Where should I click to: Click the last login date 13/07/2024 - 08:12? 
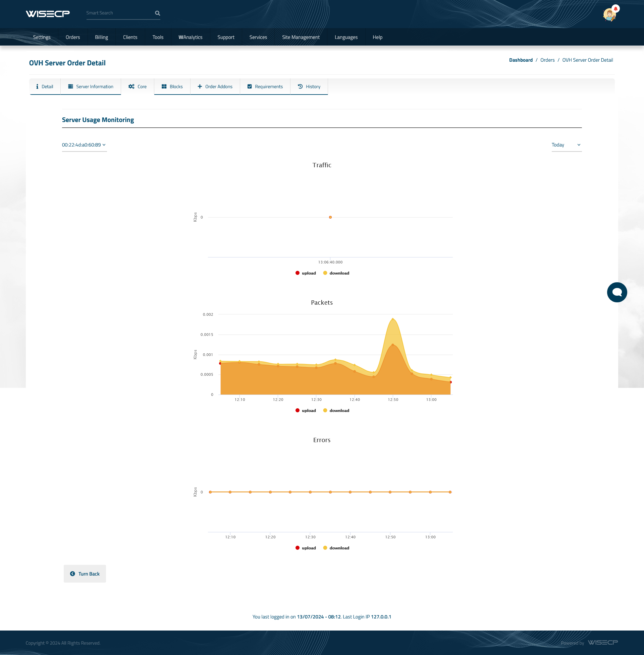pyautogui.click(x=319, y=616)
